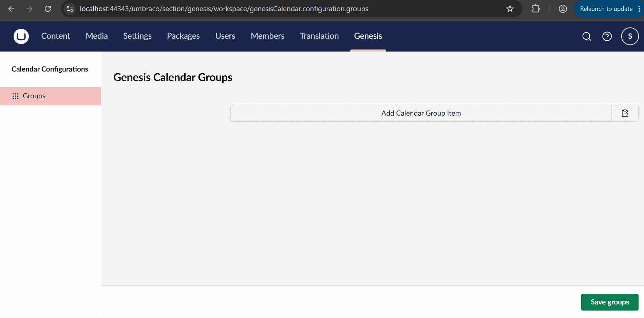Open the Chrome profile icon
The image size is (644, 318).
pos(563,9)
